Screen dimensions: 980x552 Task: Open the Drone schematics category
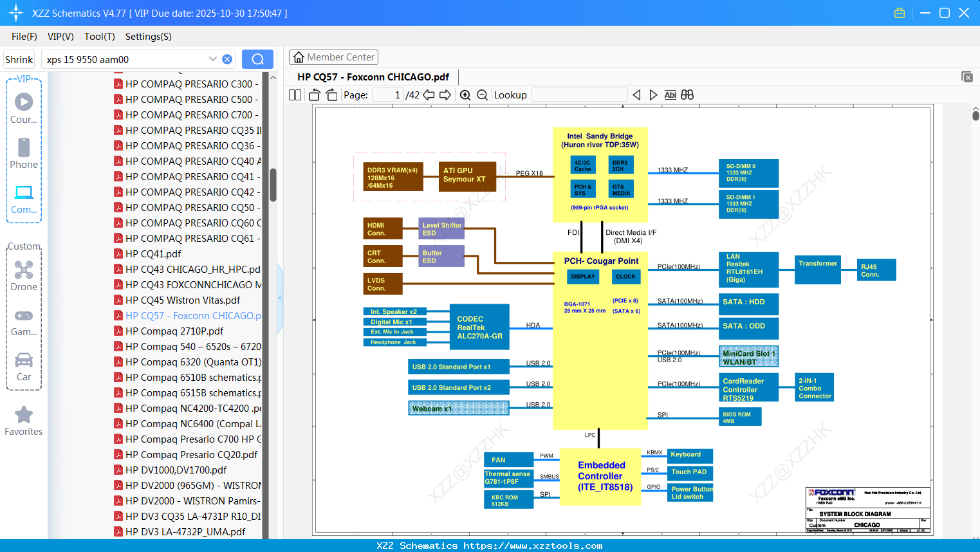[24, 275]
